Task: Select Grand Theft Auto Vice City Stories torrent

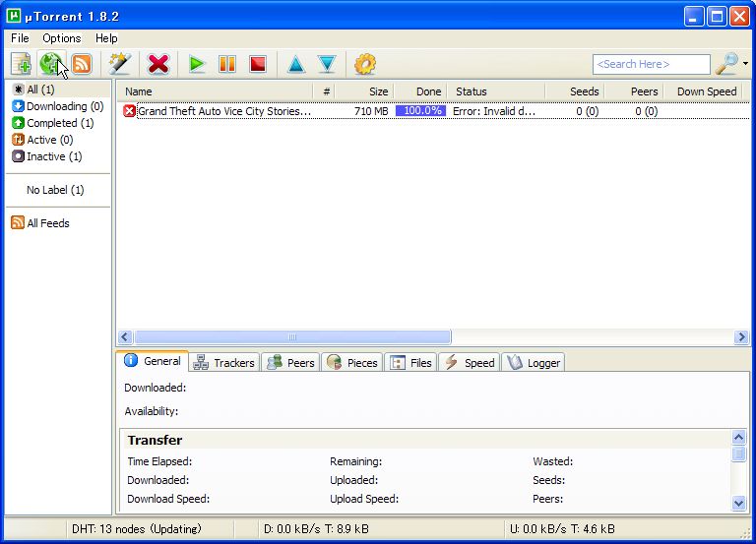Action: point(224,111)
